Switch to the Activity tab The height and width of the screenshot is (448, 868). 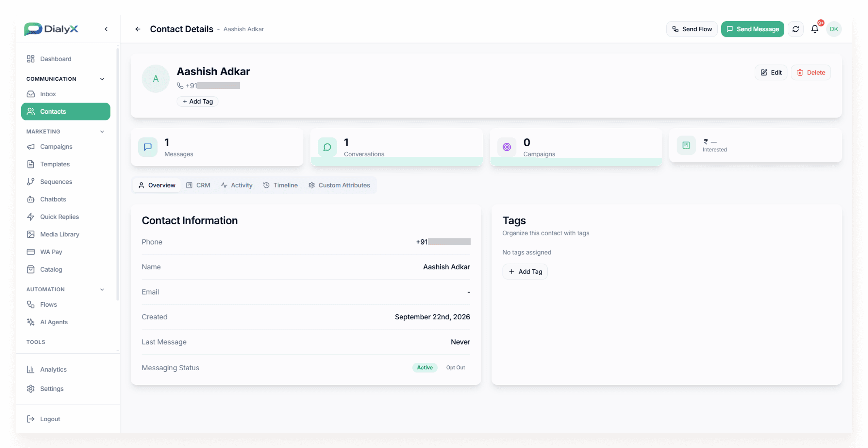point(237,185)
